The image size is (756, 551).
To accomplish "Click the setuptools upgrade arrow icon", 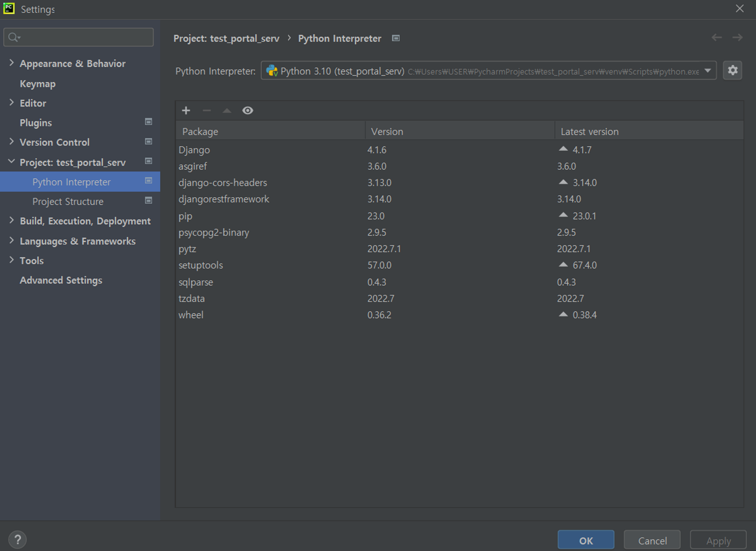I will 563,265.
